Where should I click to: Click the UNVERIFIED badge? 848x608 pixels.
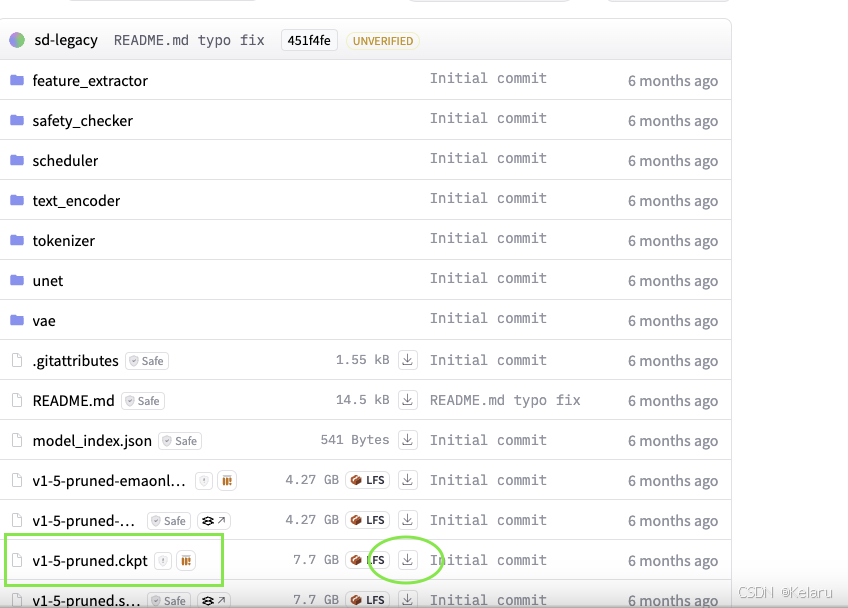coord(383,41)
